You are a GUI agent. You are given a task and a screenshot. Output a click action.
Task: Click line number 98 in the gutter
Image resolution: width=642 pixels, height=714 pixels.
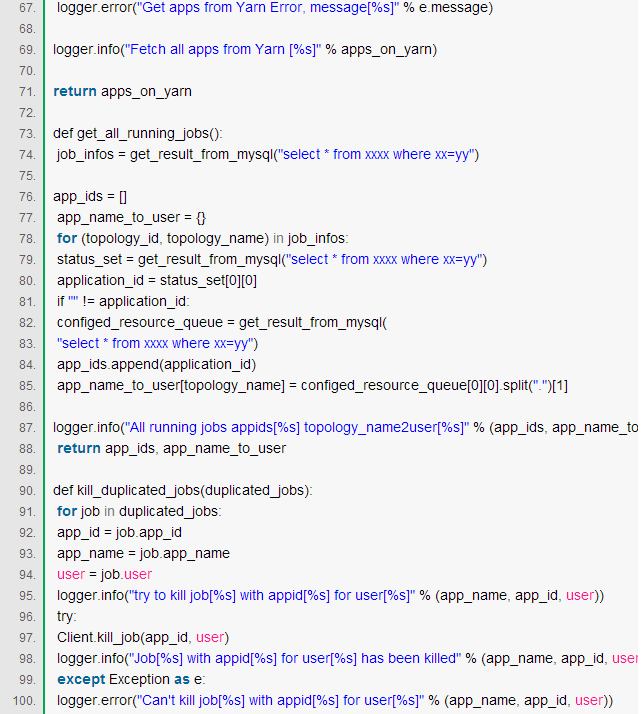[27, 659]
